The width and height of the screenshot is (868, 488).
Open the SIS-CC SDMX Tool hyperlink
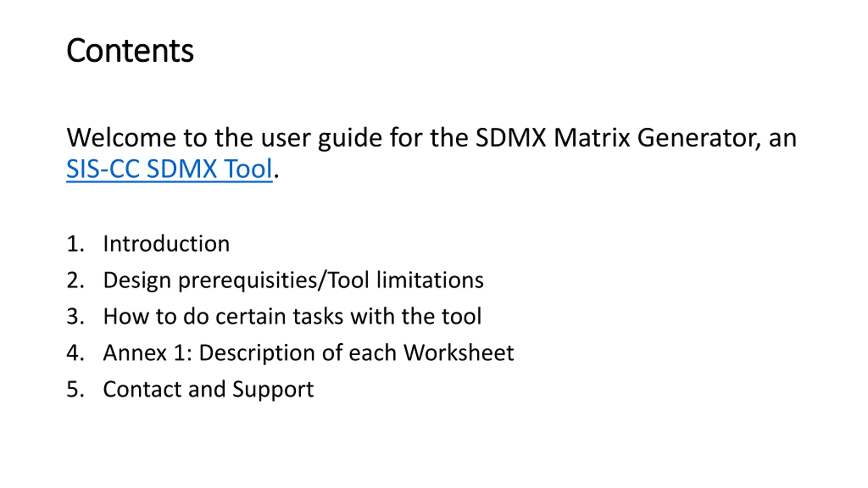(x=169, y=169)
